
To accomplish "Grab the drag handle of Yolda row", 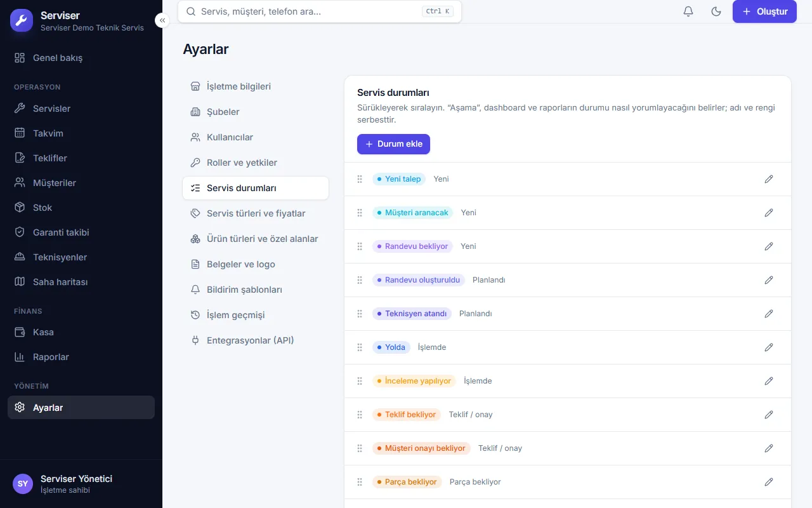I will pyautogui.click(x=360, y=347).
